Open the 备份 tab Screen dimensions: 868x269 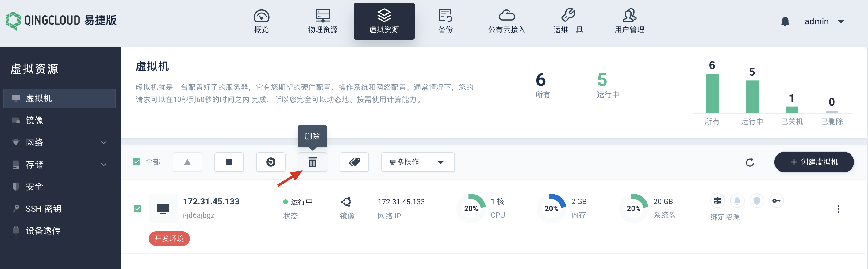coord(445,21)
